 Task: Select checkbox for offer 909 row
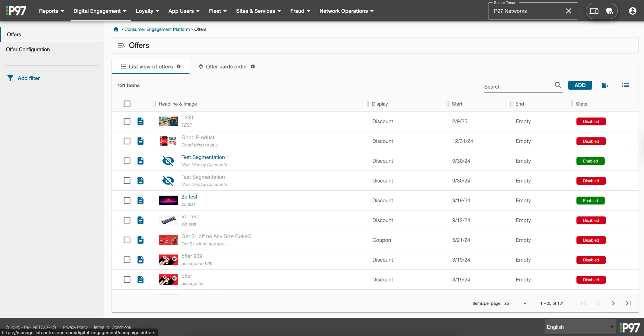point(127,260)
